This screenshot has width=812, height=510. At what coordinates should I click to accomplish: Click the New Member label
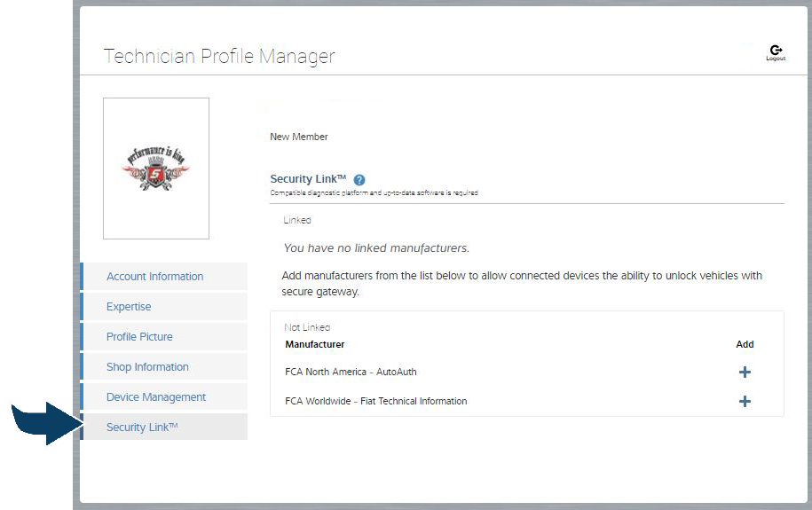point(299,137)
